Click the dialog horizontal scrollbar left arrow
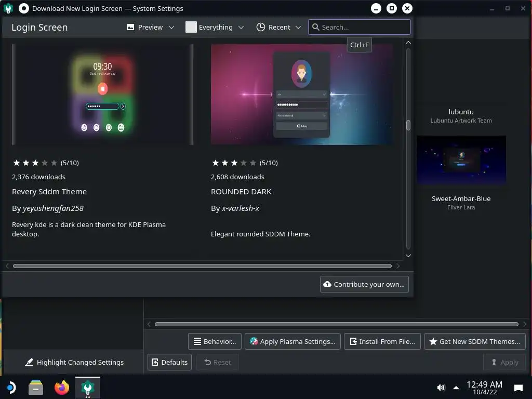 7,266
